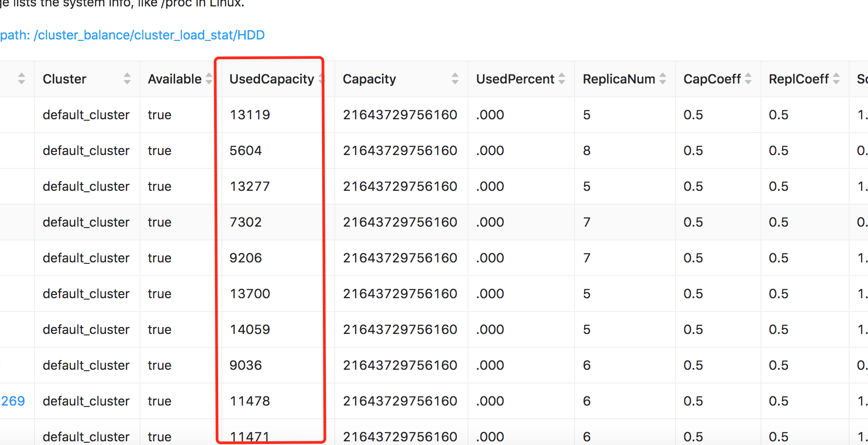This screenshot has width=868, height=445.
Task: Select UsedCapacity value 14059
Action: 250,329
